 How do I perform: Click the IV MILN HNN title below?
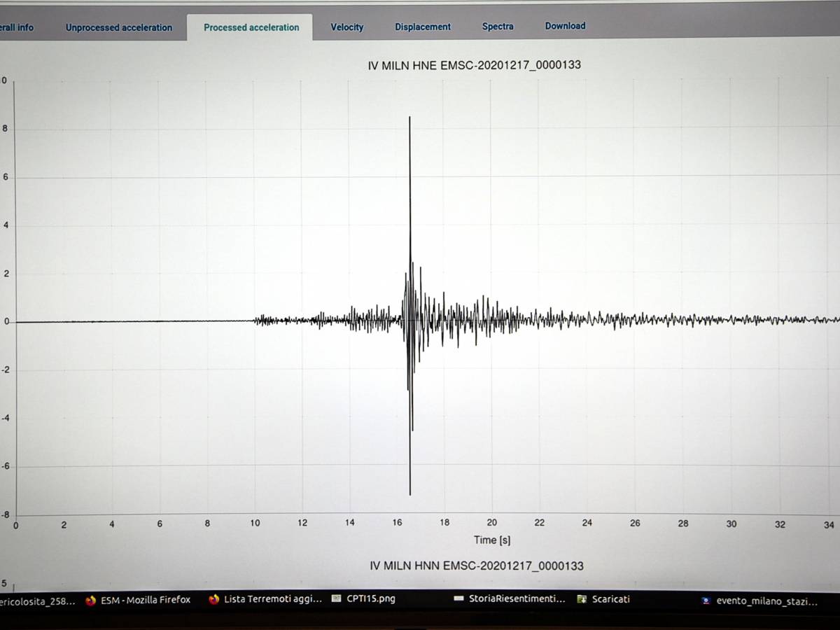(478, 565)
